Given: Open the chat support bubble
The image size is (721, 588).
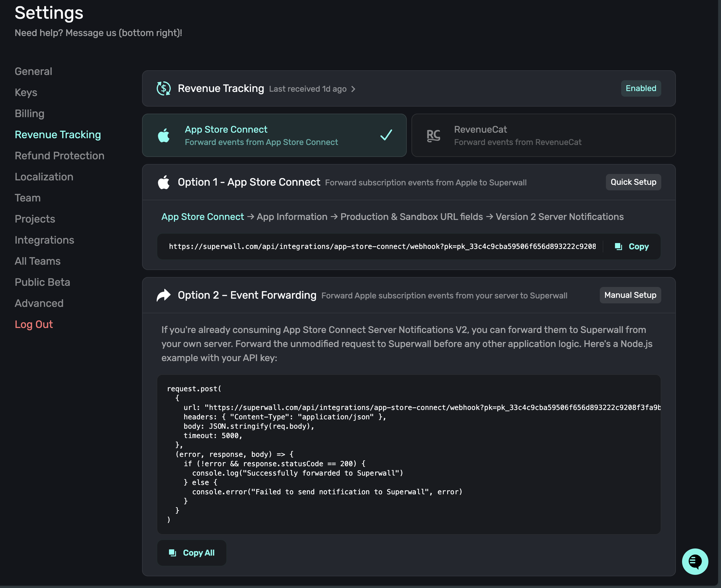Looking at the screenshot, I should point(695,561).
